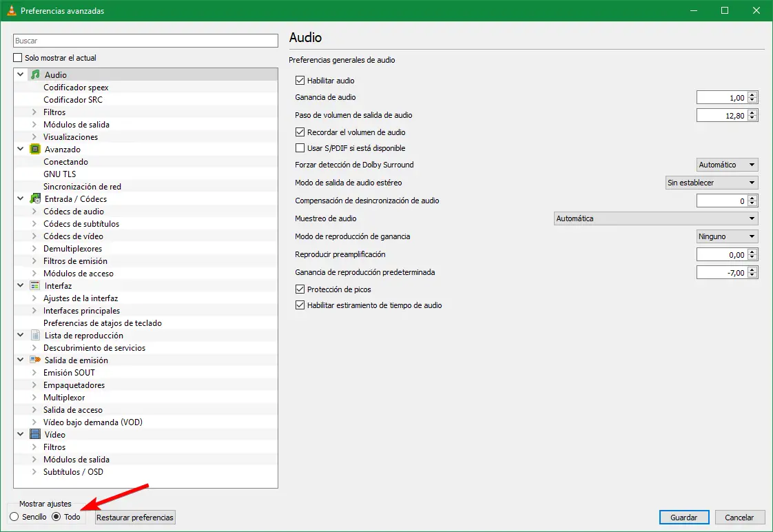Toggle Solo mostrar el actual checkbox
The height and width of the screenshot is (532, 773).
point(18,58)
